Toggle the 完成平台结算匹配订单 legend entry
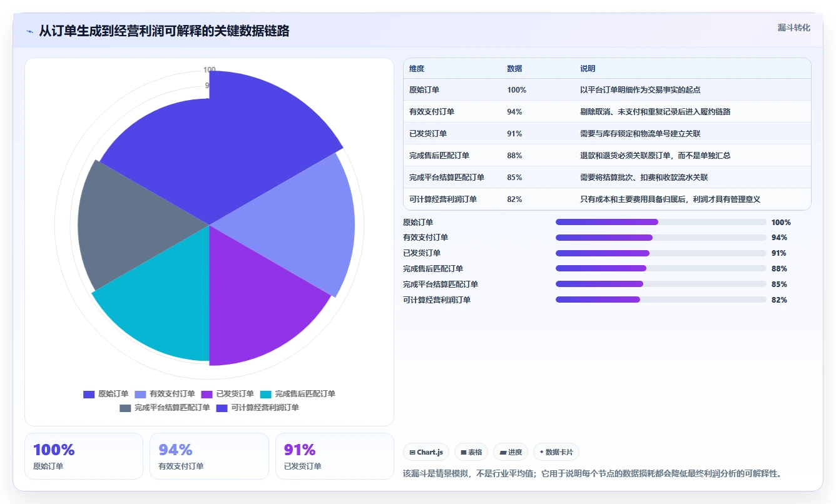 pos(165,408)
